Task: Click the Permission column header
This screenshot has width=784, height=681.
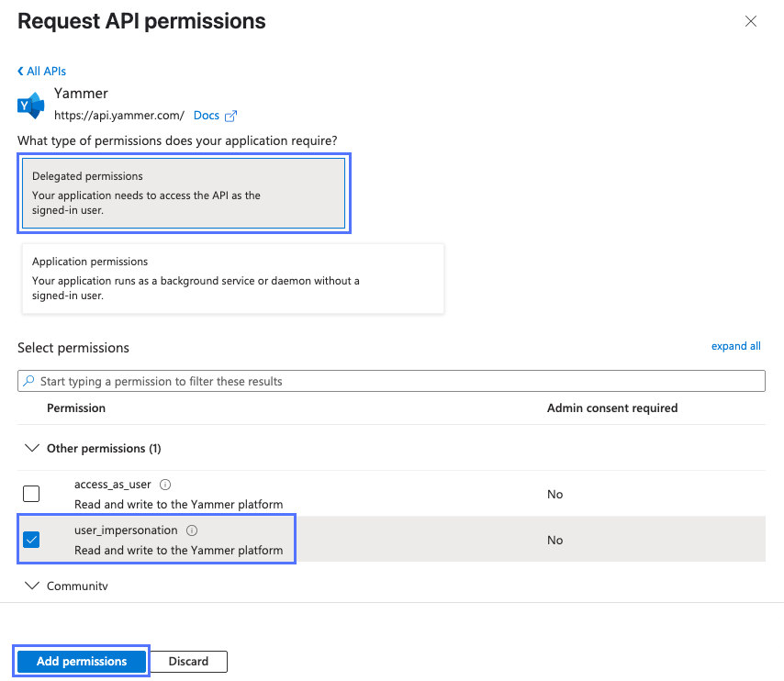Action: click(x=76, y=408)
